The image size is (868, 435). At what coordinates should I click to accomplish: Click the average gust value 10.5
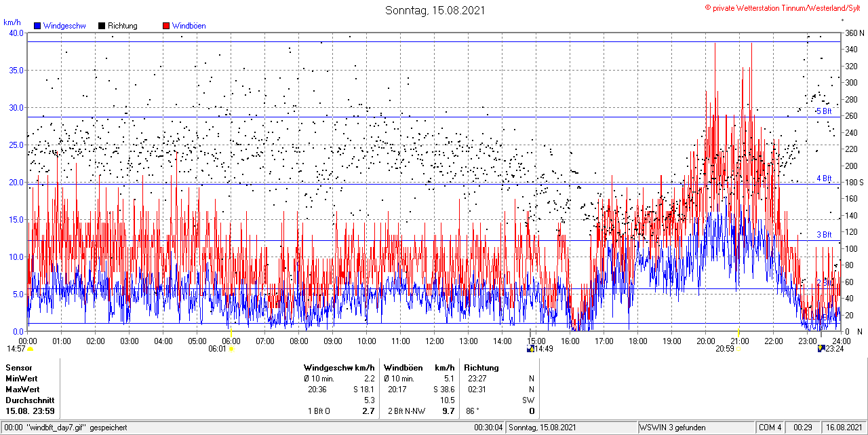(446, 400)
